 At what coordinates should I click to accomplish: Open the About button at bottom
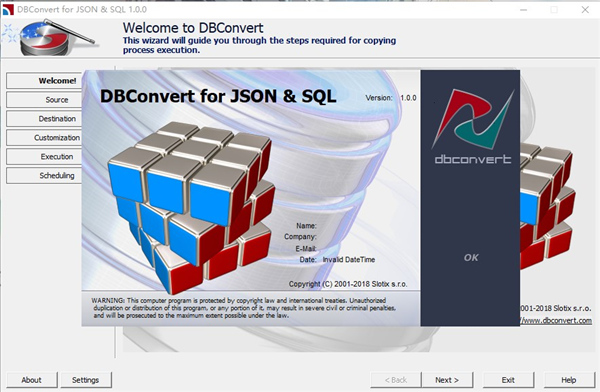click(x=32, y=380)
